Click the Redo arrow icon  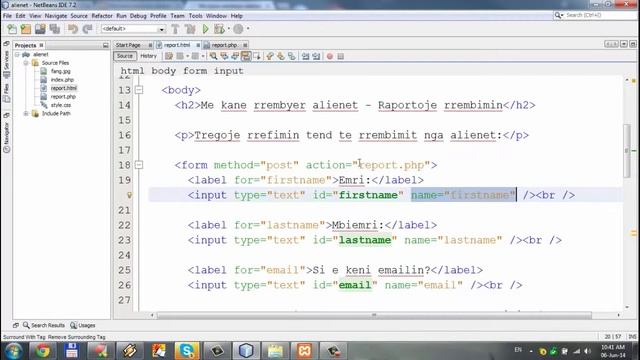point(87,29)
